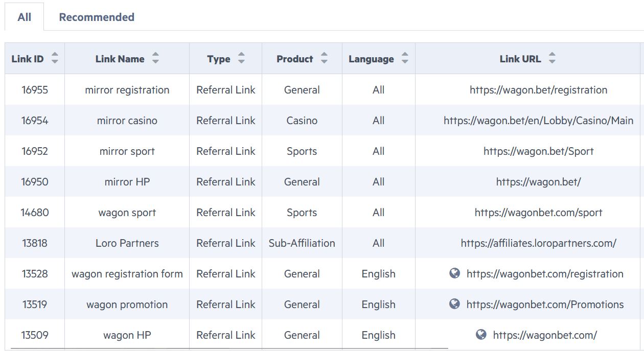The image size is (644, 351).
Task: Click the 'mirror HP' link name
Action: [127, 182]
